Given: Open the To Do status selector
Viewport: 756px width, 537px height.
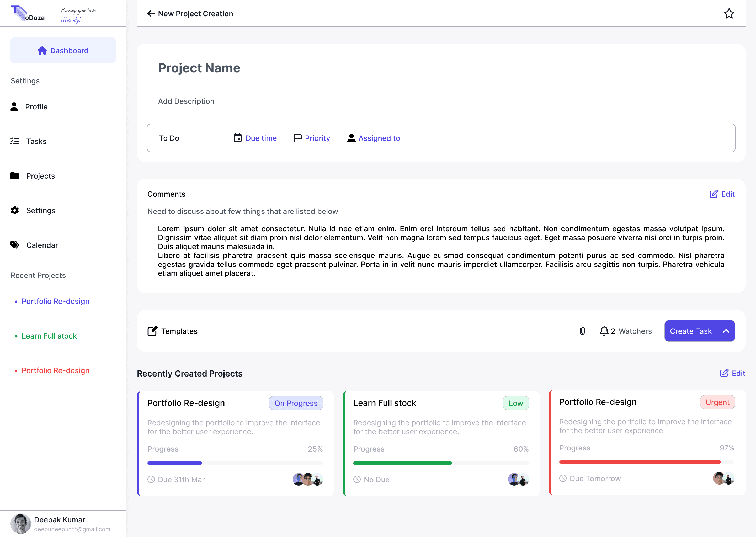Looking at the screenshot, I should coord(169,138).
